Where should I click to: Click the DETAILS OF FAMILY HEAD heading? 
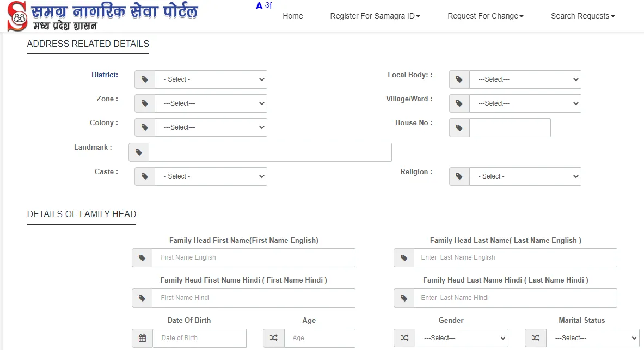81,214
